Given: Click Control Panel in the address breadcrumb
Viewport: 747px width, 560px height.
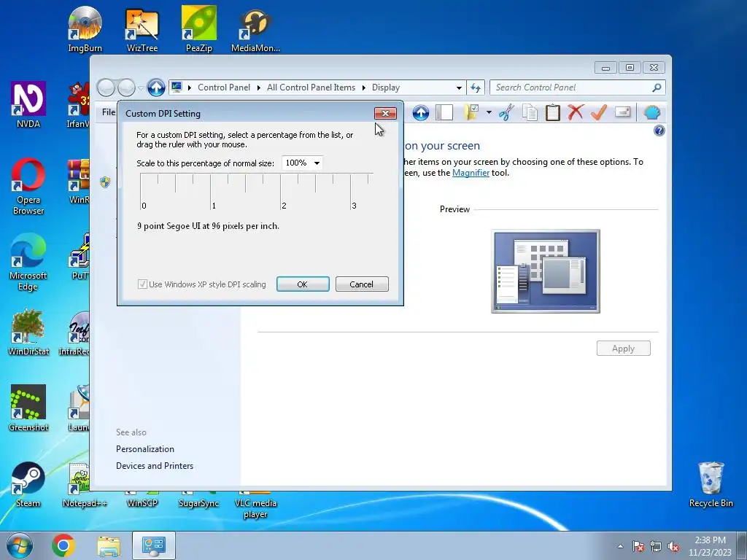Looking at the screenshot, I should click(224, 87).
